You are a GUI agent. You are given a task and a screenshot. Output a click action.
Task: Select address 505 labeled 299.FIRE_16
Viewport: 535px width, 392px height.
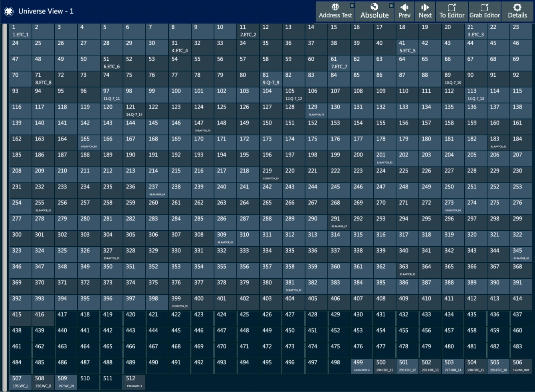click(498, 366)
